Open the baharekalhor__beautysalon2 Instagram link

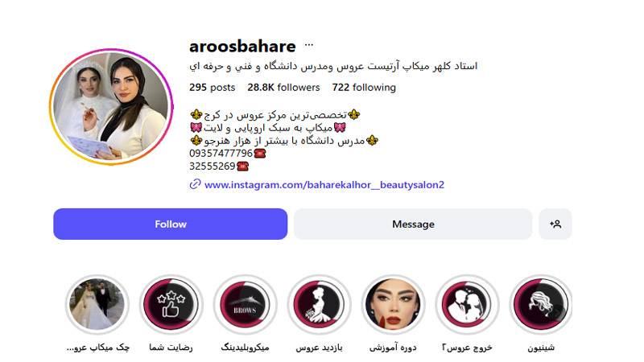point(324,185)
